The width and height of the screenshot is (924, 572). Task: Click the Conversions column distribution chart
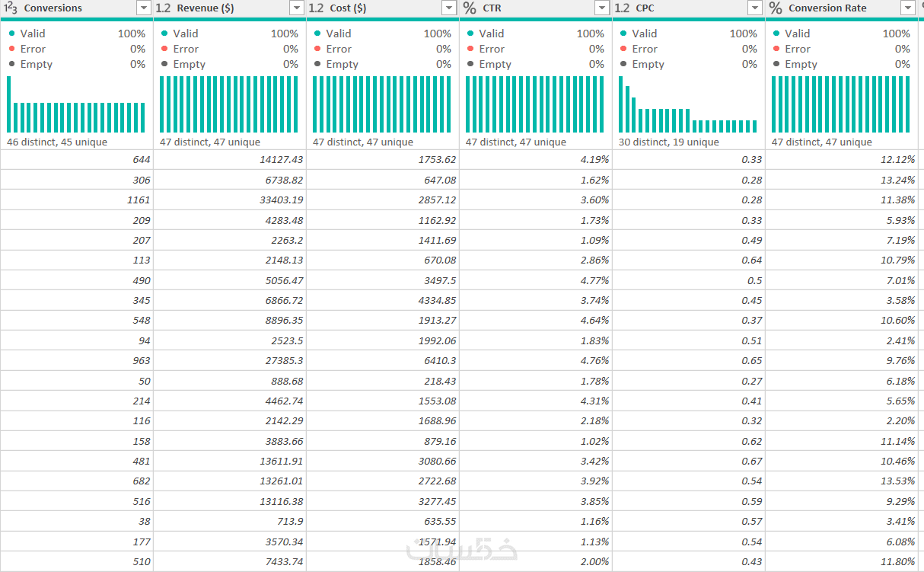point(76,104)
